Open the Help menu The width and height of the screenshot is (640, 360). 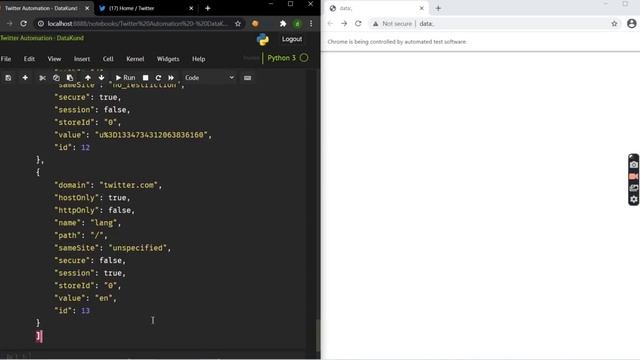(199, 59)
